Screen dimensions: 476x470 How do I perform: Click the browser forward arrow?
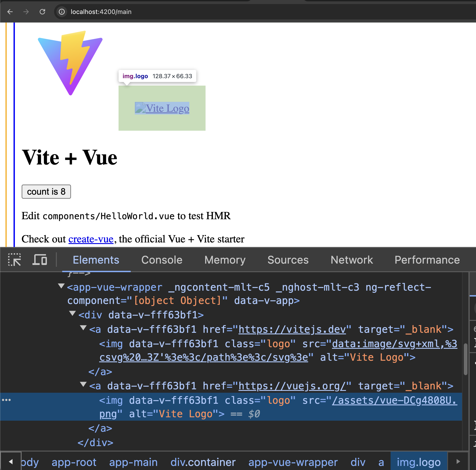click(x=26, y=12)
